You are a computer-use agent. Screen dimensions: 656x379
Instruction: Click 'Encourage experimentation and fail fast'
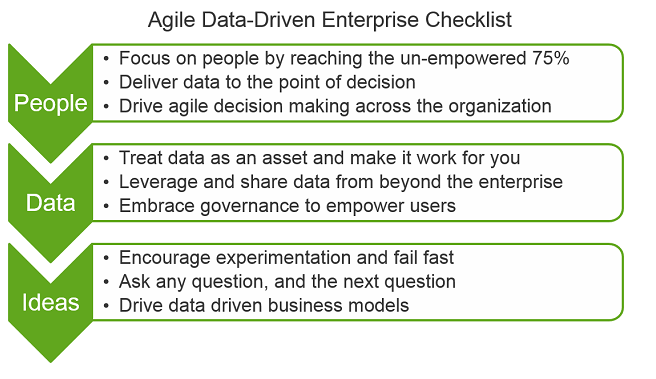(x=287, y=258)
